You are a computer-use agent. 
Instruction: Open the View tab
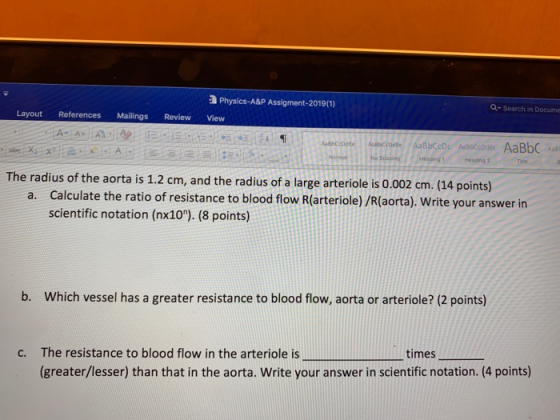(216, 118)
